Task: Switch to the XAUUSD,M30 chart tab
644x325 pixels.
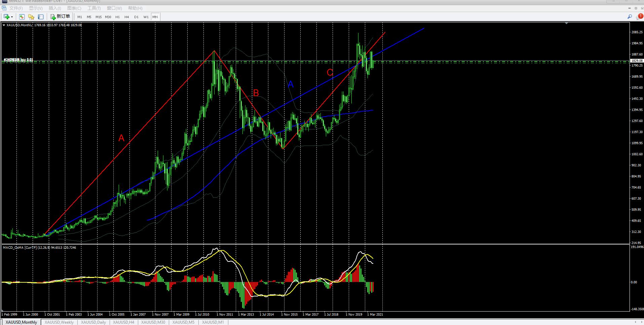Action: 153,322
